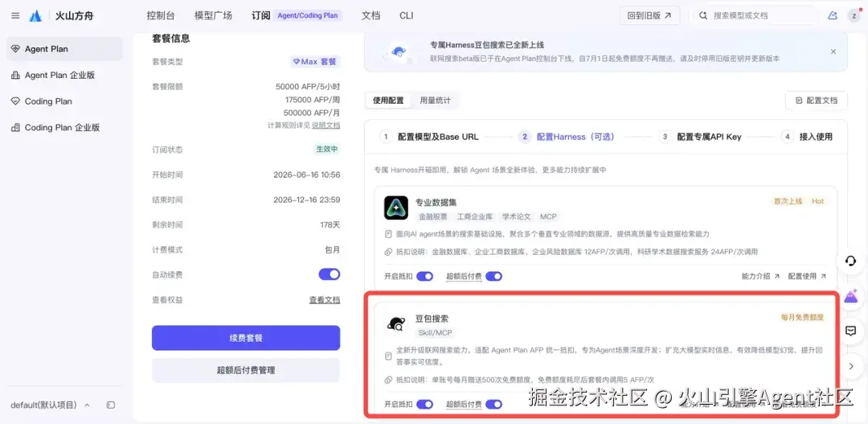This screenshot has width=868, height=424.
Task: Open 能力介绍 link for 专业数据集
Action: (760, 276)
